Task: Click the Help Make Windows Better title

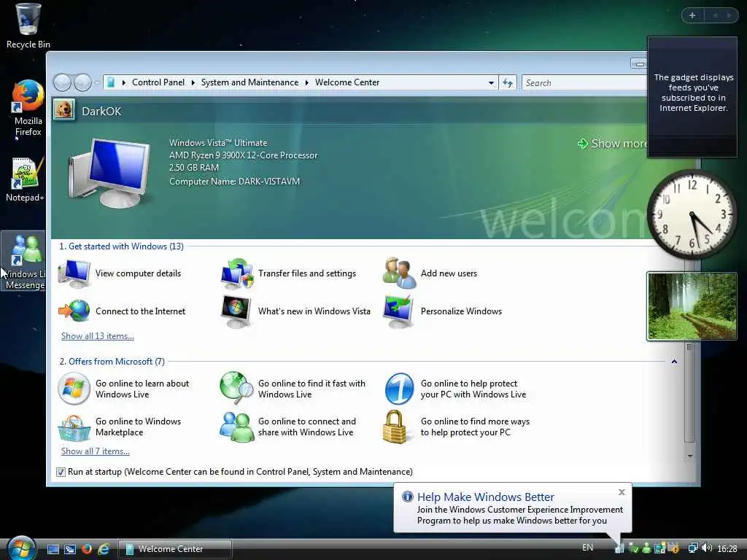Action: click(x=485, y=497)
